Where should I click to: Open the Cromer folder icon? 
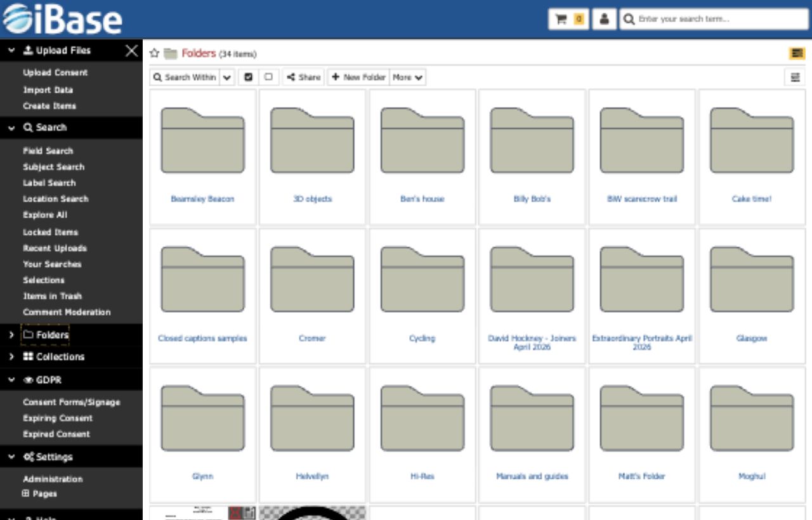[312, 279]
